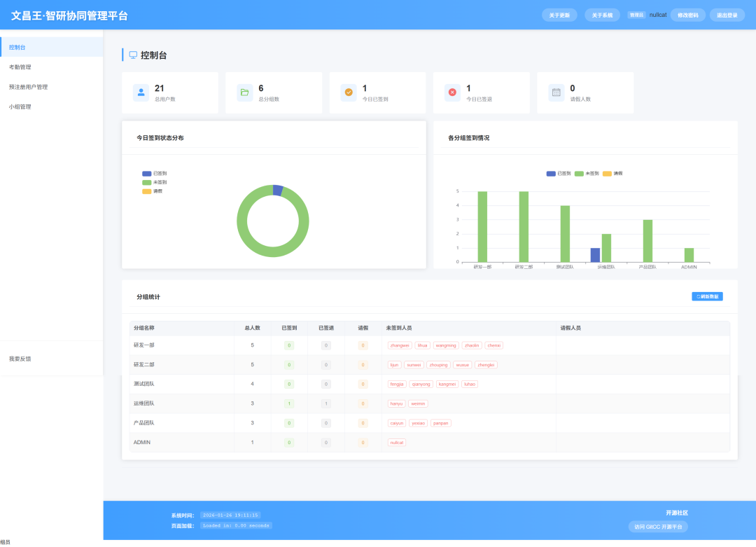Click the 已签到 count 1 for 运维团队
This screenshot has height=547, width=756.
[x=289, y=403]
